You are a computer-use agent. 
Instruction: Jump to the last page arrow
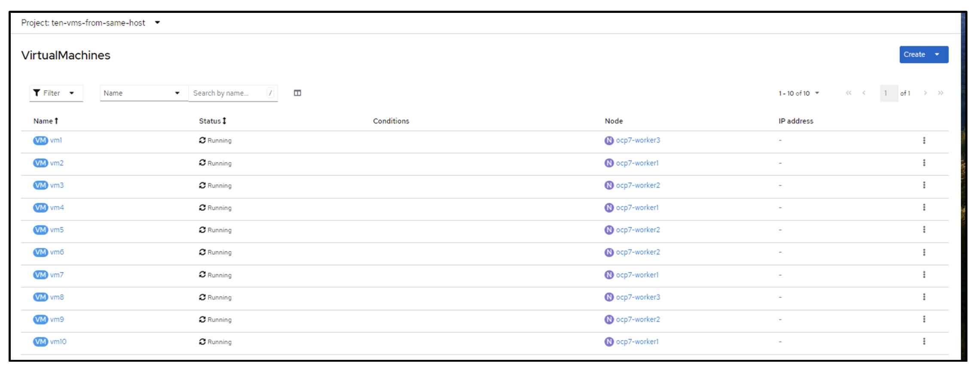click(940, 93)
